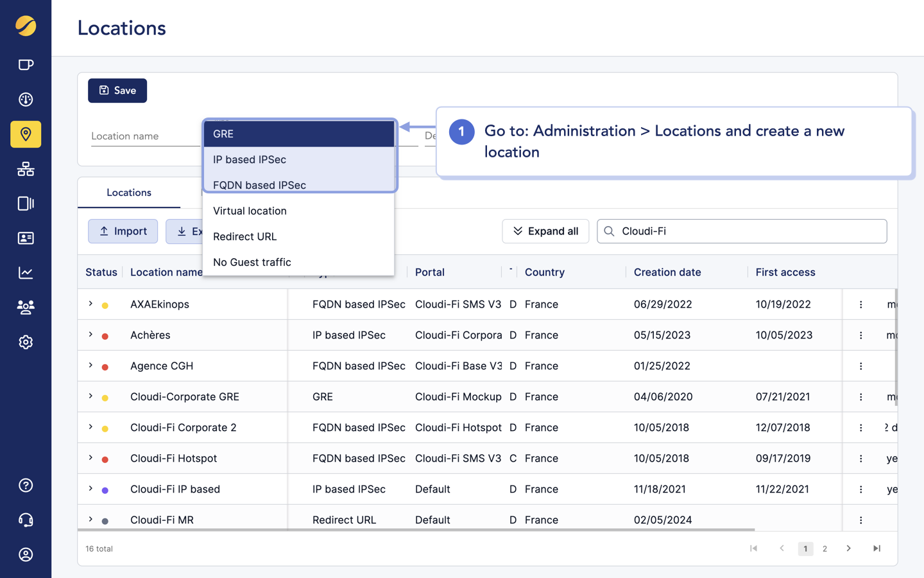Image resolution: width=924 pixels, height=578 pixels.
Task: Click the Save button
Action: [117, 91]
